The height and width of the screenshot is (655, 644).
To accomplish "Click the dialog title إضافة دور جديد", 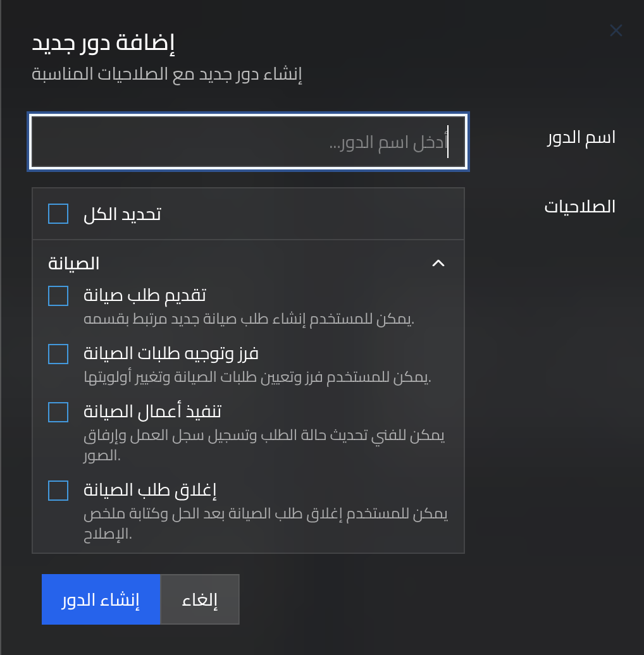I will point(106,43).
